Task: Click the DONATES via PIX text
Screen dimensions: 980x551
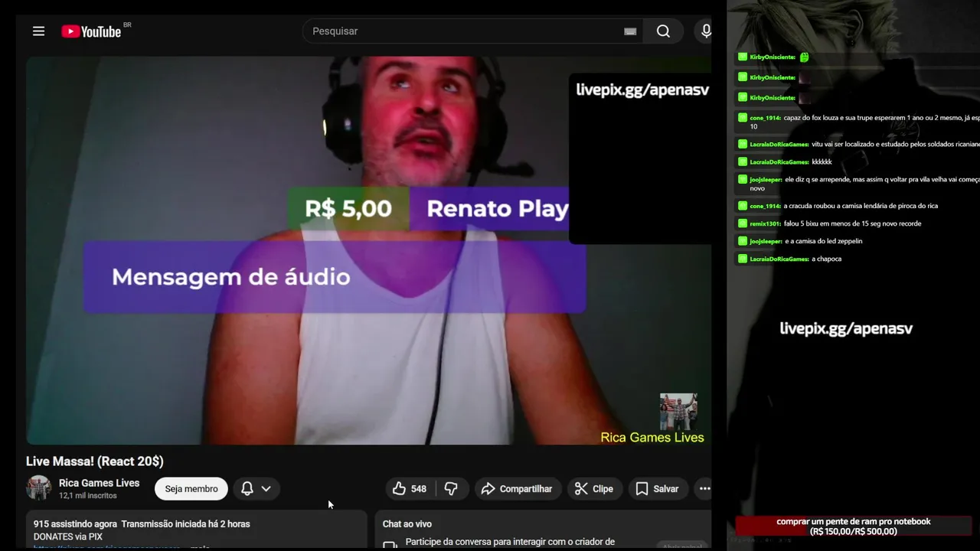Action: [68, 537]
